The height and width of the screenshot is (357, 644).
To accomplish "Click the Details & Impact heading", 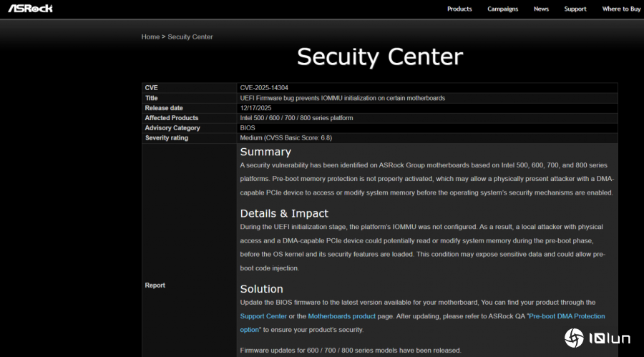I will (x=284, y=213).
